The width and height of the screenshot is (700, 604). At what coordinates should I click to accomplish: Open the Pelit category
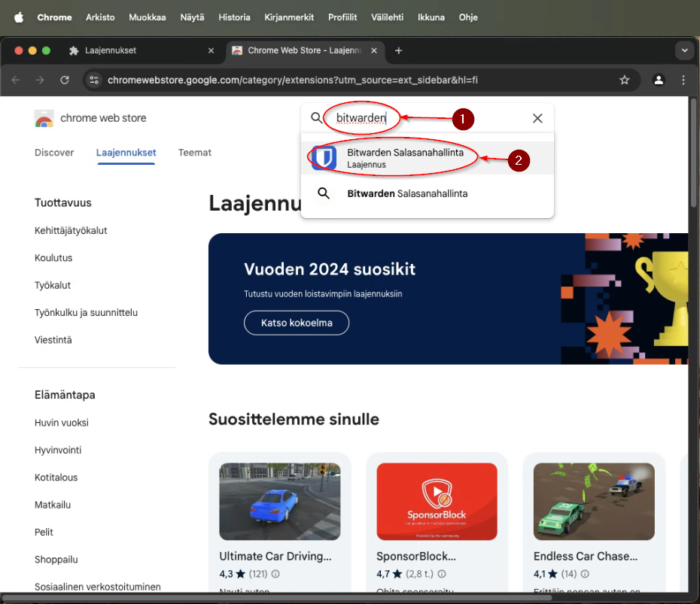pyautogui.click(x=44, y=533)
